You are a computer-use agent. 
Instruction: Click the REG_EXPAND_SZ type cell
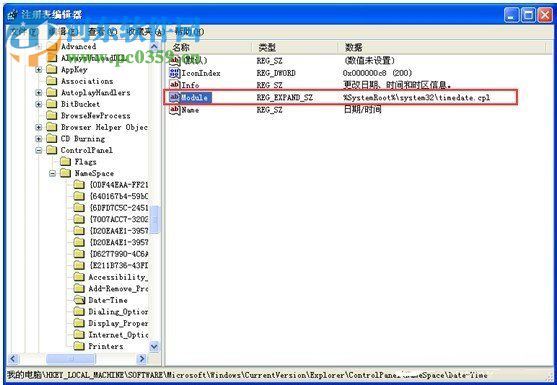[x=285, y=97]
